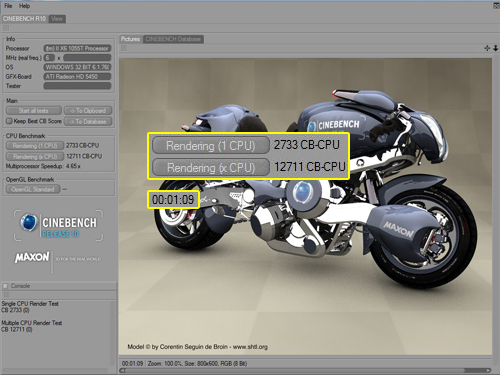Copy results with To Clipboard button
Viewport: 500px width, 375px height.
88,111
